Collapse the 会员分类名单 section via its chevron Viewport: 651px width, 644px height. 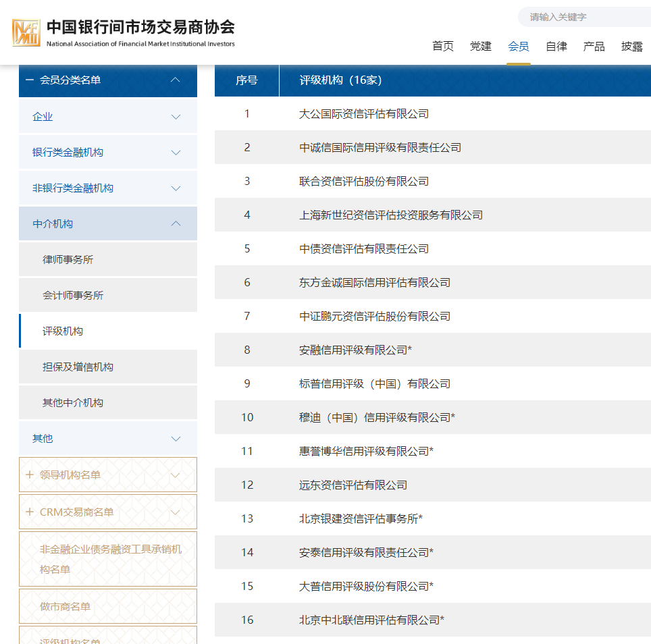[175, 80]
